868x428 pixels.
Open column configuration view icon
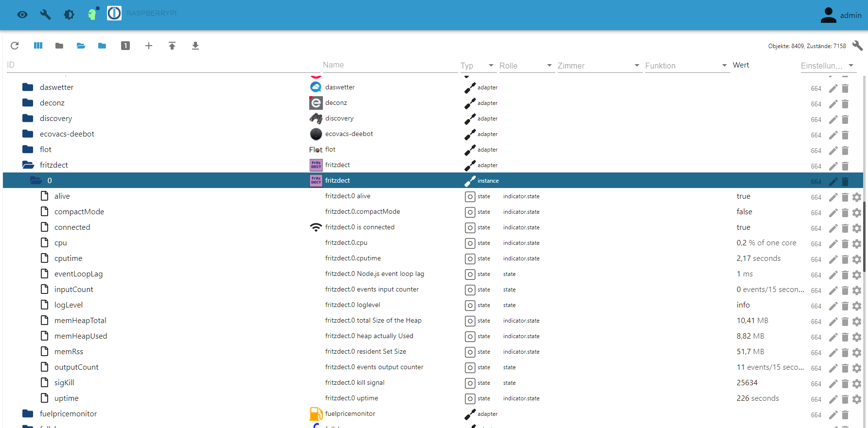(38, 46)
